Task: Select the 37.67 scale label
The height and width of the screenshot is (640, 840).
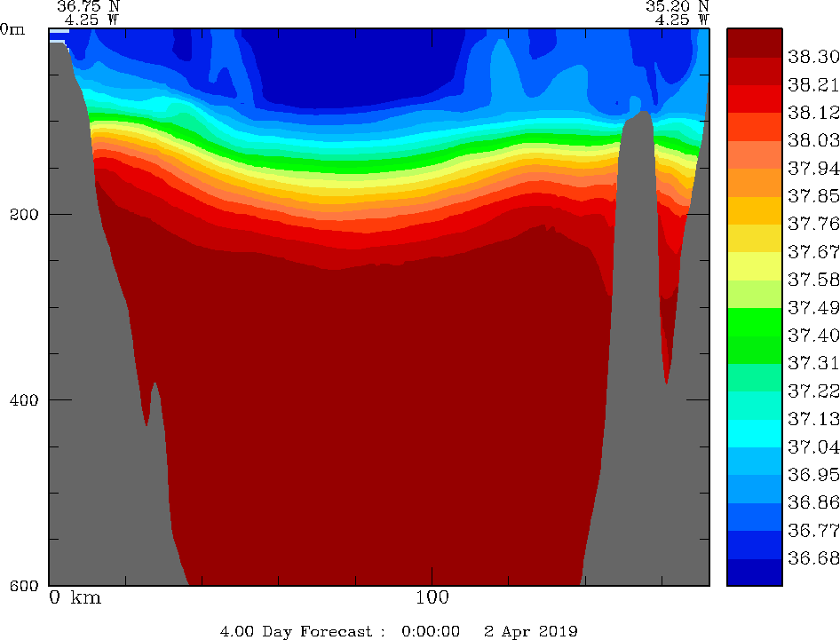Action: pyautogui.click(x=813, y=252)
